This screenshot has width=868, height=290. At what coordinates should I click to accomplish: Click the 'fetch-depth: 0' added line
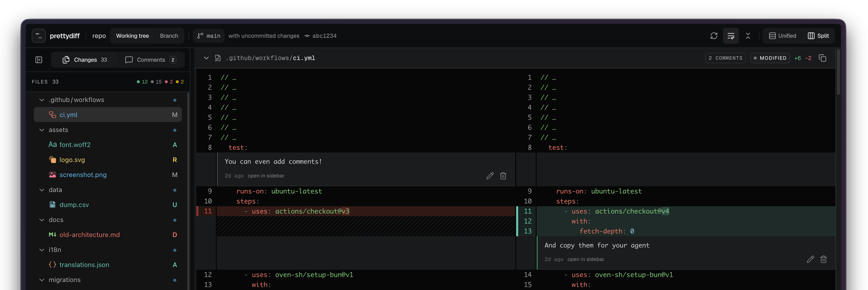point(685,231)
